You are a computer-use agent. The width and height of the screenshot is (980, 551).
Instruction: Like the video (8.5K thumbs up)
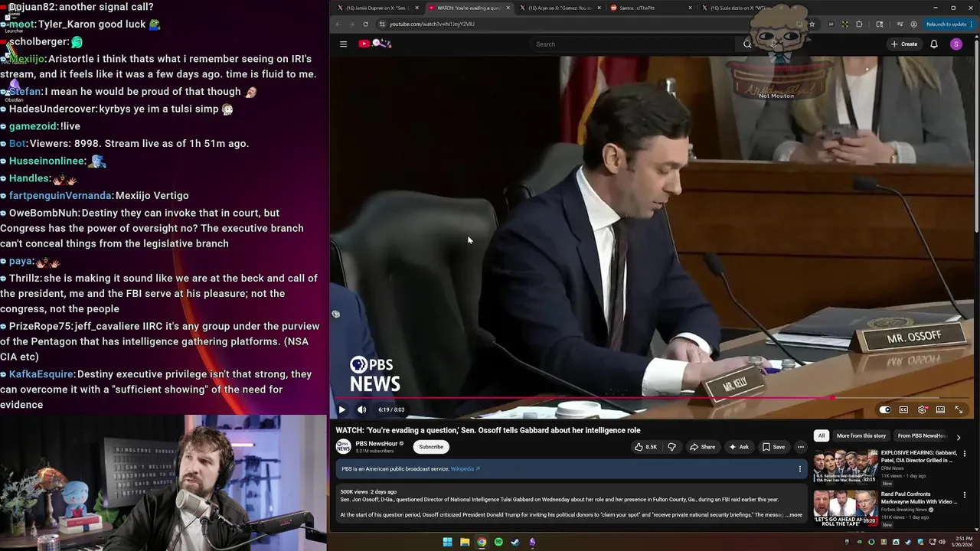(647, 447)
